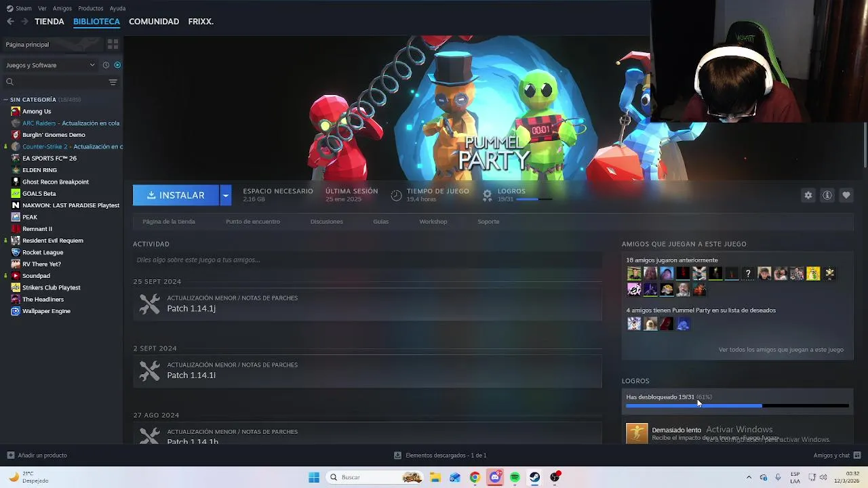The image size is (868, 488).
Task: Open Patch 1.14.1j news item
Action: pos(368,304)
